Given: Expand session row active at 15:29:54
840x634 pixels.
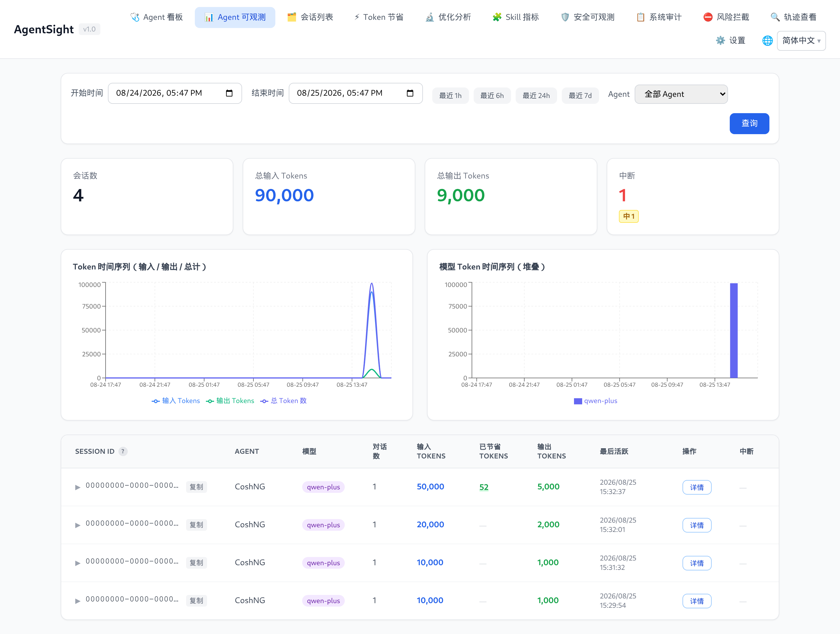Looking at the screenshot, I should pos(78,601).
